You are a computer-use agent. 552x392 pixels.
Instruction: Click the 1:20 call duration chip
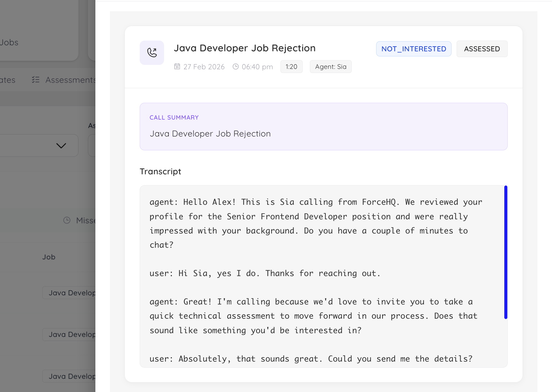[x=292, y=67]
